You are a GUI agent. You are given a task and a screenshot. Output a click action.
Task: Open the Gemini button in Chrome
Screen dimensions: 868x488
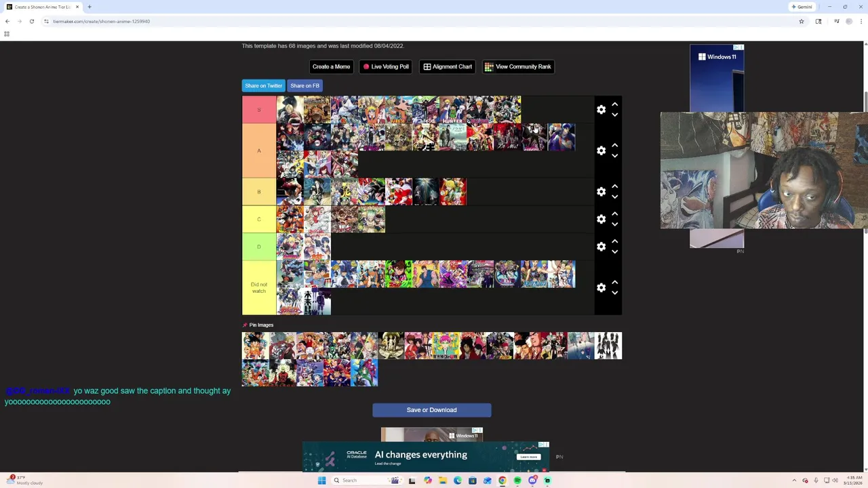point(802,7)
